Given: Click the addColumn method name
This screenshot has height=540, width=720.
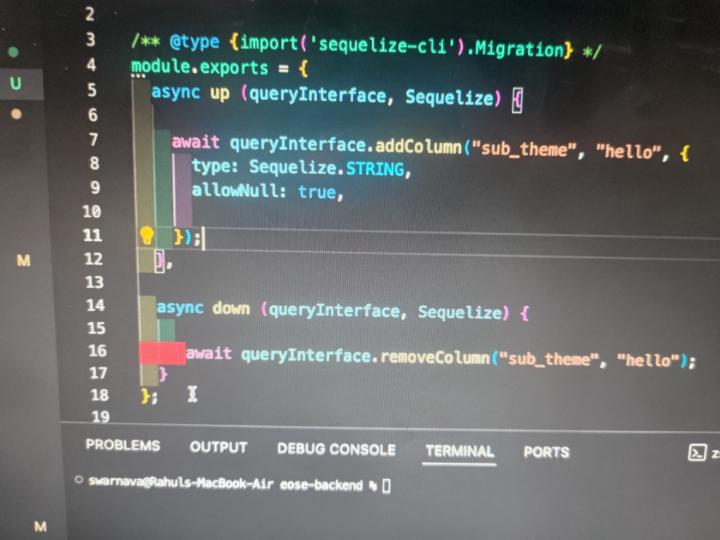Looking at the screenshot, I should [x=418, y=146].
